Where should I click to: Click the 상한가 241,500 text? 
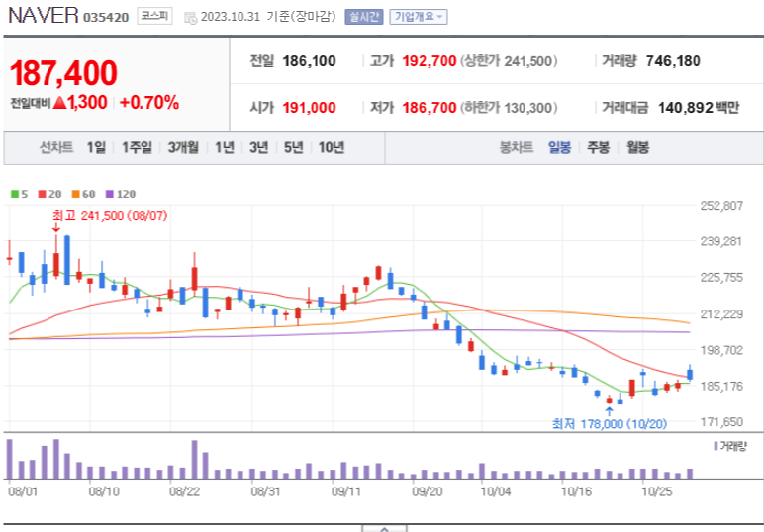coord(509,61)
